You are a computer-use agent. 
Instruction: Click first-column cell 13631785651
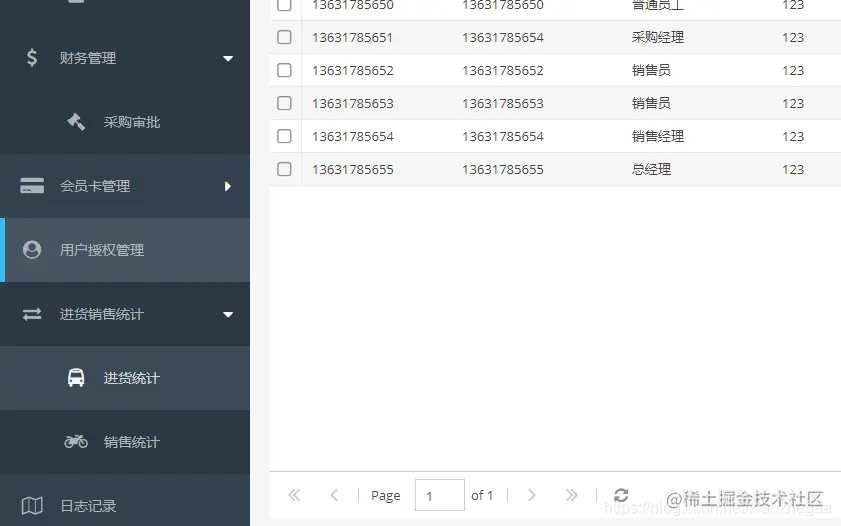click(x=352, y=38)
